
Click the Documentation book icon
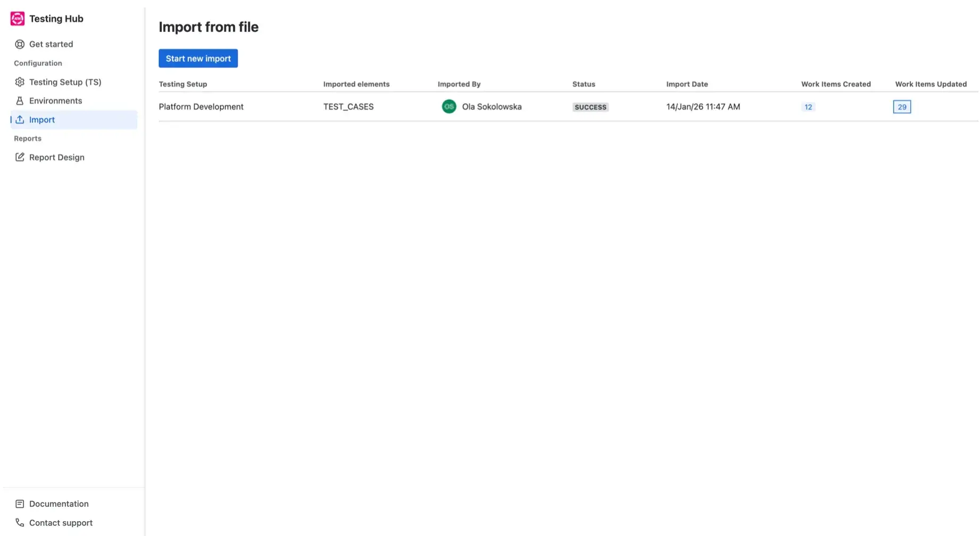pyautogui.click(x=20, y=504)
